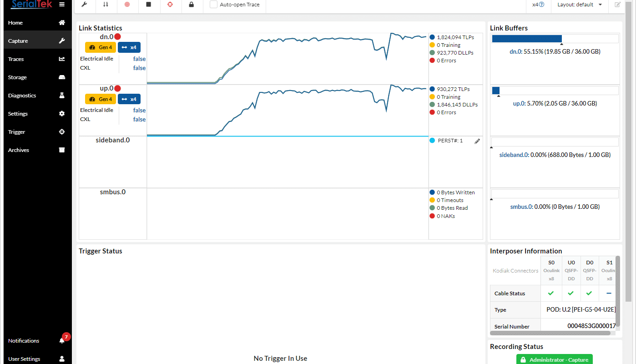This screenshot has height=364, width=636.
Task: Open the Layout: default dropdown
Action: pyautogui.click(x=580, y=5)
